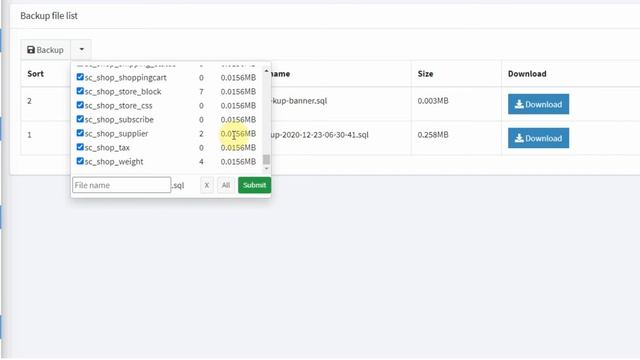Click the Backup button

pos(45,50)
